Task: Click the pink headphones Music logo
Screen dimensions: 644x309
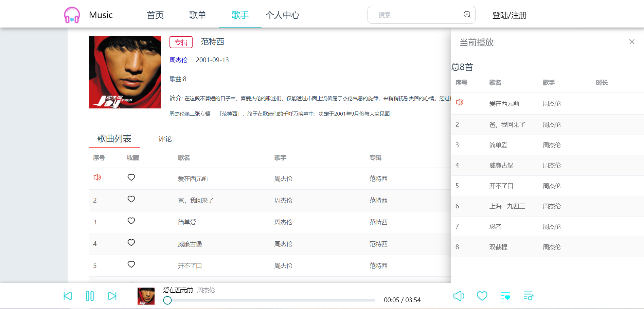Action: (x=72, y=15)
